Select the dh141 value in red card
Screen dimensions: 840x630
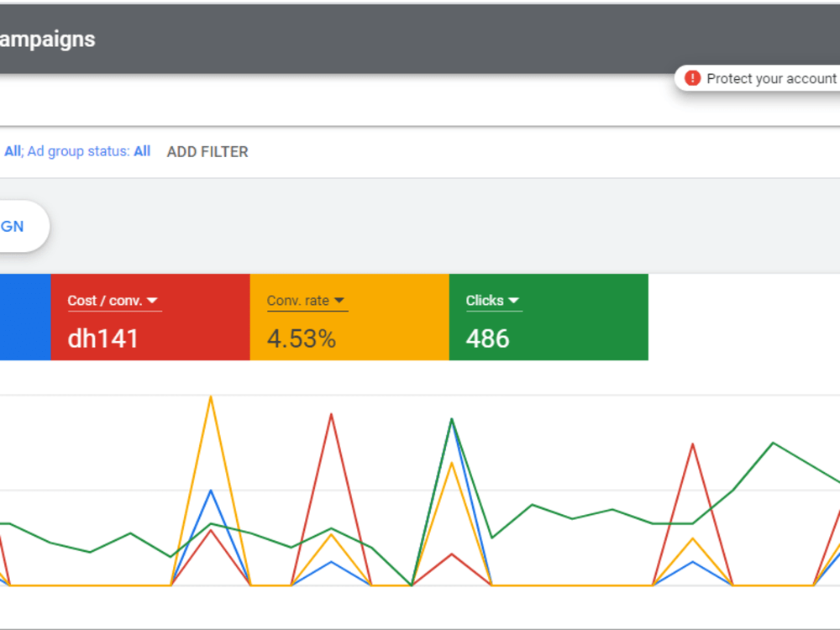pyautogui.click(x=102, y=339)
